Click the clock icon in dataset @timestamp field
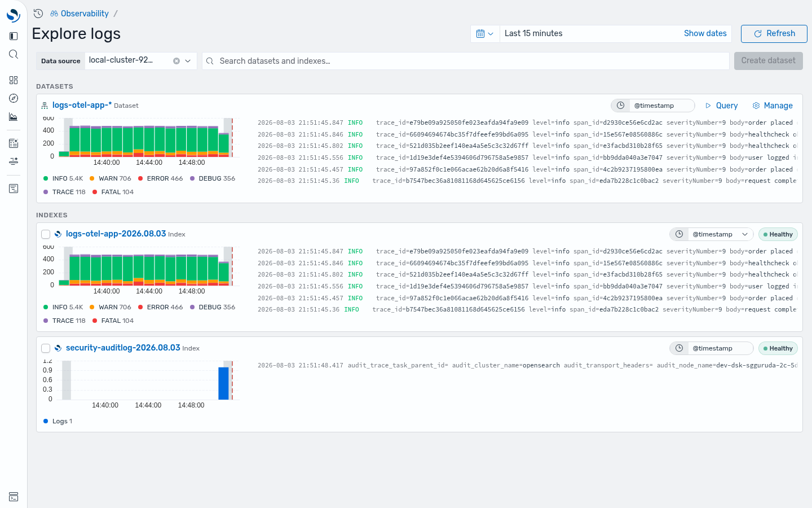Image resolution: width=812 pixels, height=508 pixels. coord(620,106)
